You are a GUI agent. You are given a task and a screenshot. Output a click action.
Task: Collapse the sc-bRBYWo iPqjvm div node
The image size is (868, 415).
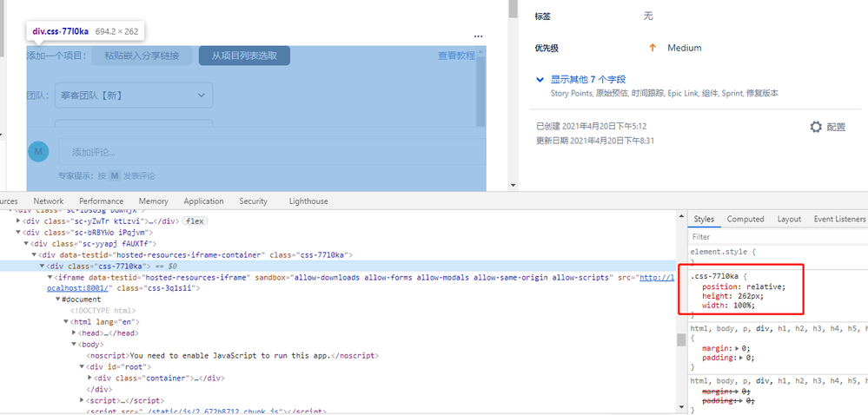[18, 233]
